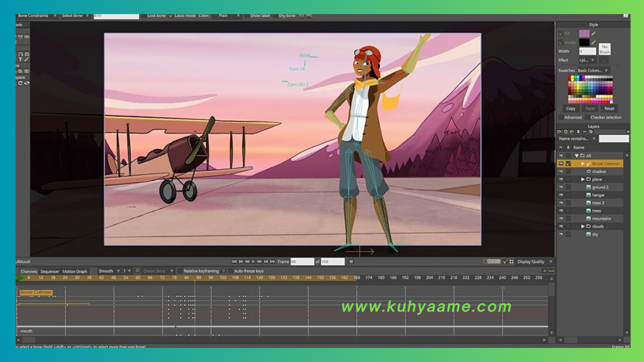Open the Smooth interpolation dropdown
Image resolution: width=644 pixels, height=362 pixels.
coord(109,271)
